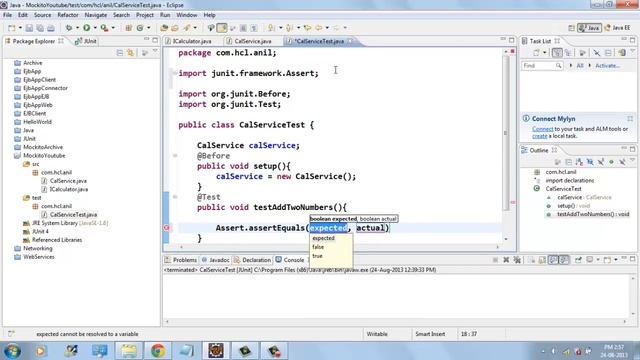The height and width of the screenshot is (360, 640).
Task: Toggle Scroll Lock in Console toolbar
Action: [542, 260]
